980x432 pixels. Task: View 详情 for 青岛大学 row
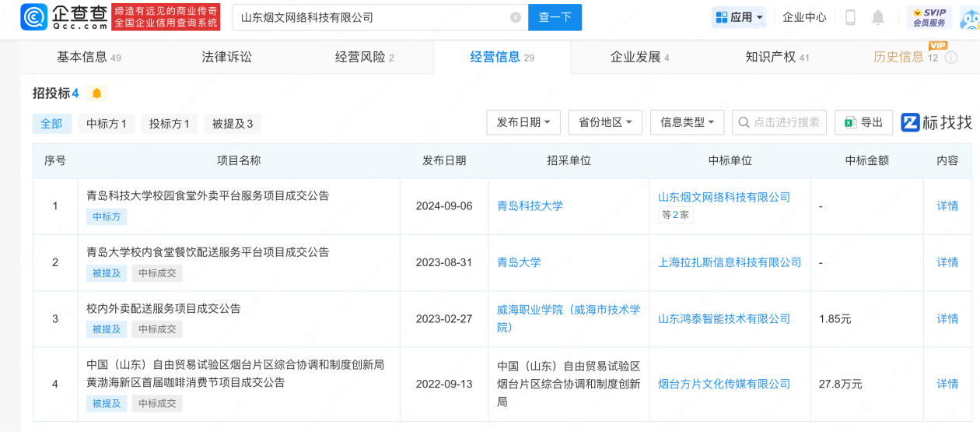[x=947, y=262]
